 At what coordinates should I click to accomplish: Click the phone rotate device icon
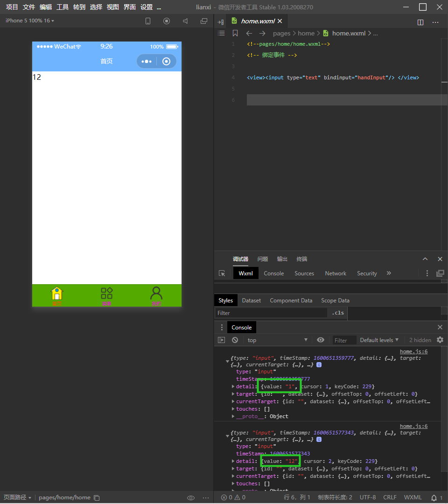(x=148, y=21)
